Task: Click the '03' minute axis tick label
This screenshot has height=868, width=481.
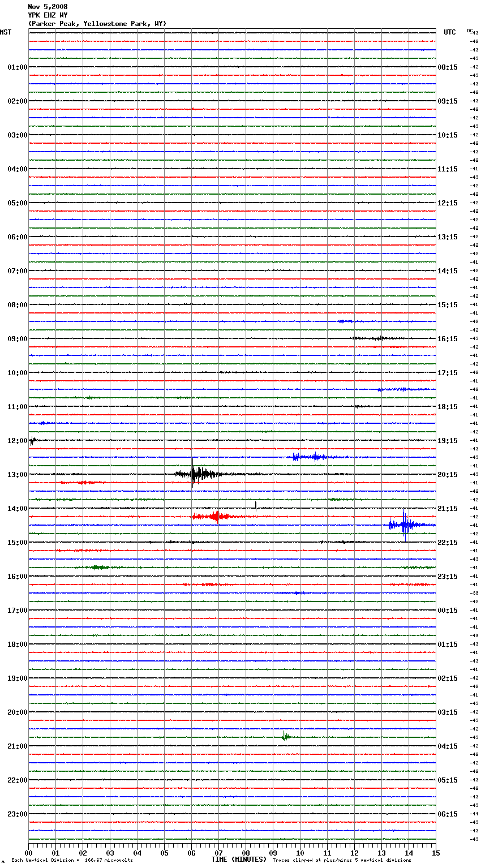Action: pos(110,853)
